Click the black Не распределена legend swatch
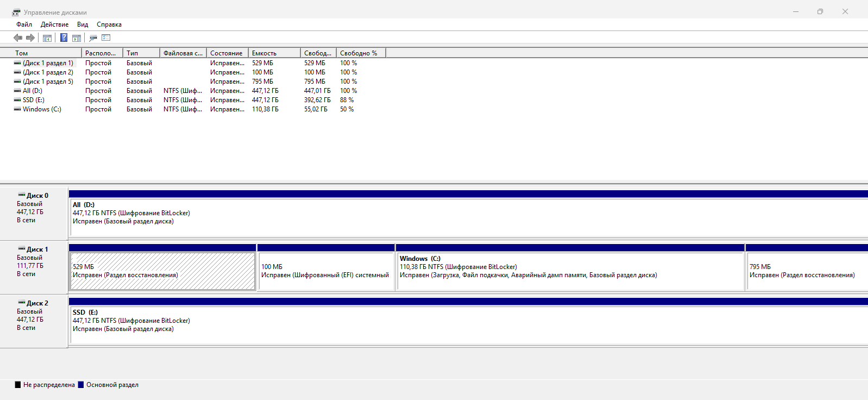Viewport: 868px width, 400px height. (18, 385)
